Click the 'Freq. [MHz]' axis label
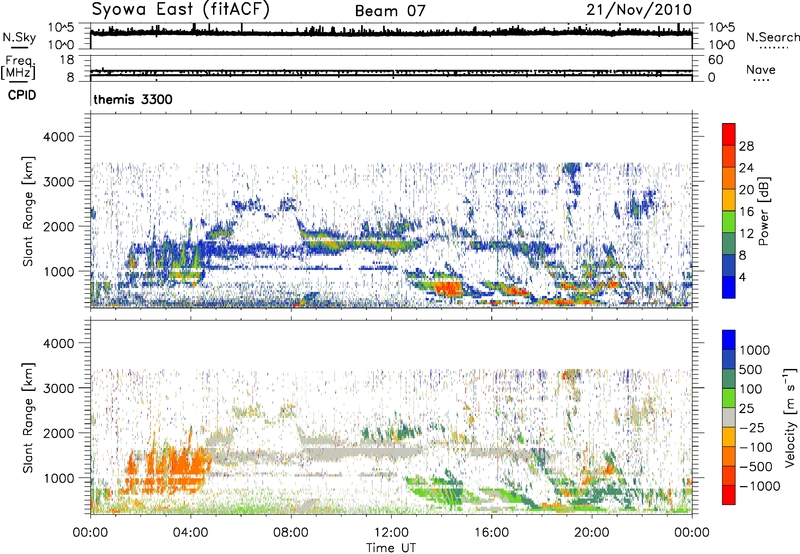 [18, 67]
